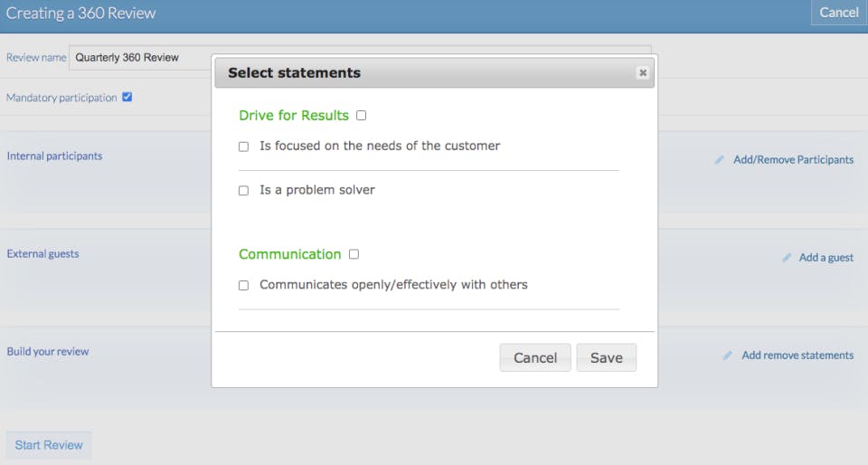Select 'Is focused on the needs of the customer'
868x465 pixels.
click(243, 147)
